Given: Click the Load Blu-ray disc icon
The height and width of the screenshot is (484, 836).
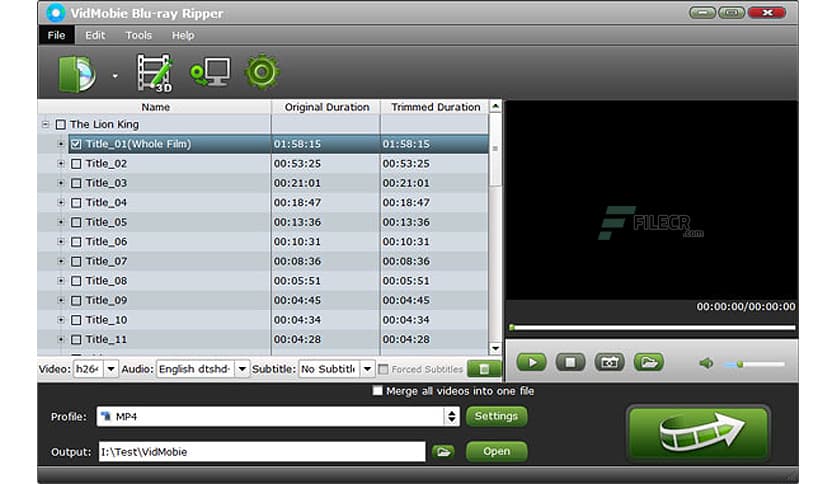Looking at the screenshot, I should [77, 74].
